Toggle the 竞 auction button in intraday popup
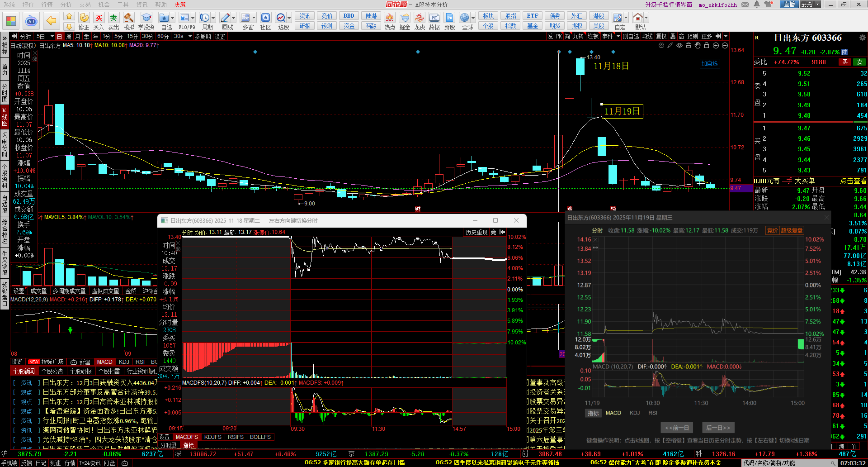This screenshot has width=868, height=467. point(493,232)
